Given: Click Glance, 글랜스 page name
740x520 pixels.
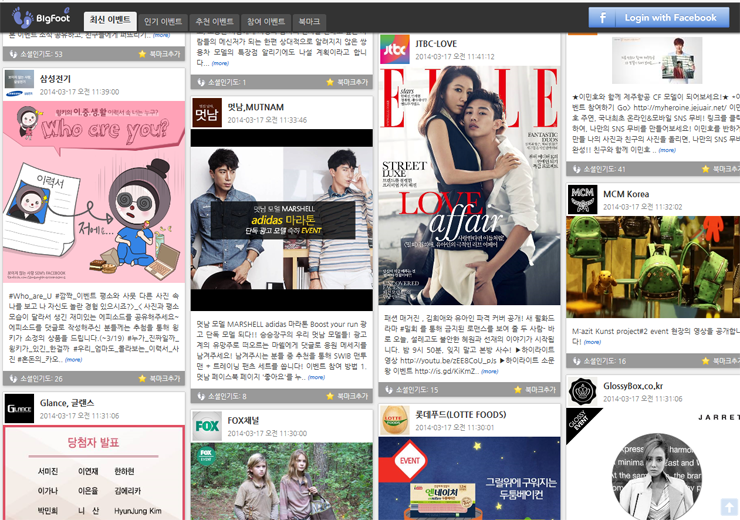Looking at the screenshot, I should pyautogui.click(x=67, y=403).
